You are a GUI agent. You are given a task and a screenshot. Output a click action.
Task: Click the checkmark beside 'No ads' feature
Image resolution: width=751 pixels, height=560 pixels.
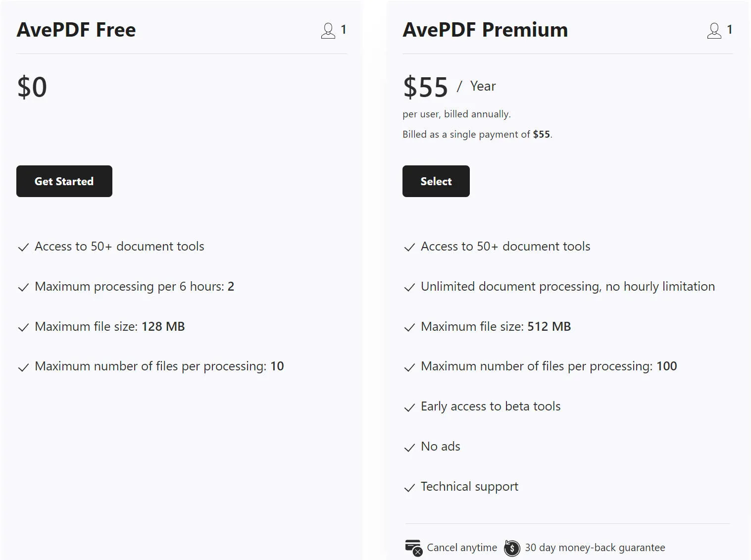[409, 448]
